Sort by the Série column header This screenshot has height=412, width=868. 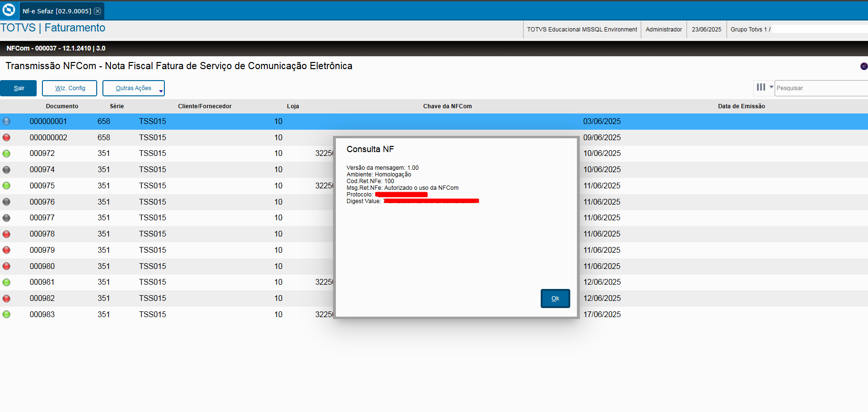click(x=117, y=106)
